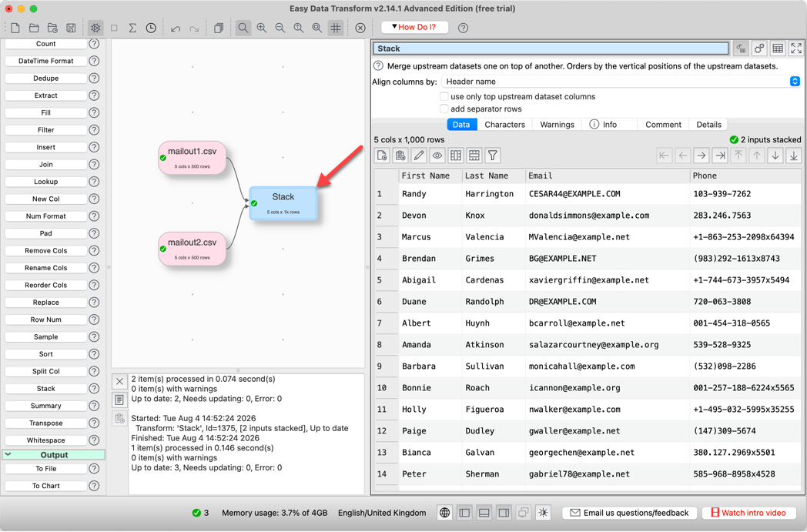The width and height of the screenshot is (807, 532).
Task: Click the first icon right of the Stack name field
Action: [741, 49]
